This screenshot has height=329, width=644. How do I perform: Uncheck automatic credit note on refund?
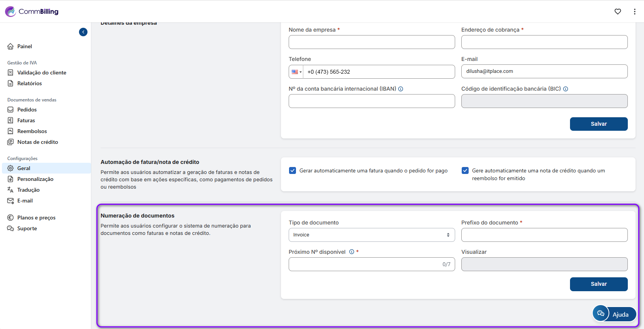pos(465,170)
